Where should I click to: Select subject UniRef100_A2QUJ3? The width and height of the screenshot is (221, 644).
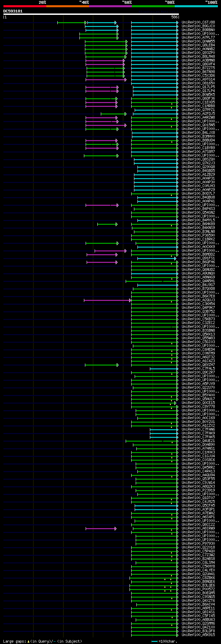click(198, 300)
